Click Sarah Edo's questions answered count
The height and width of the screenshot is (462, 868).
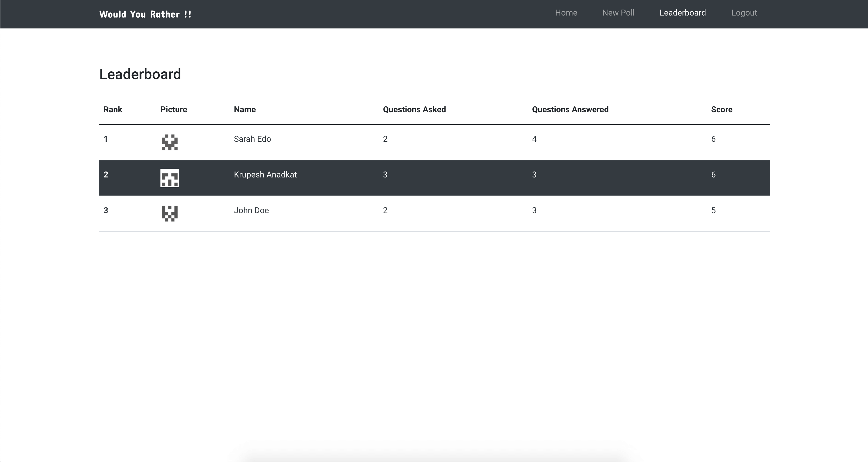(534, 139)
